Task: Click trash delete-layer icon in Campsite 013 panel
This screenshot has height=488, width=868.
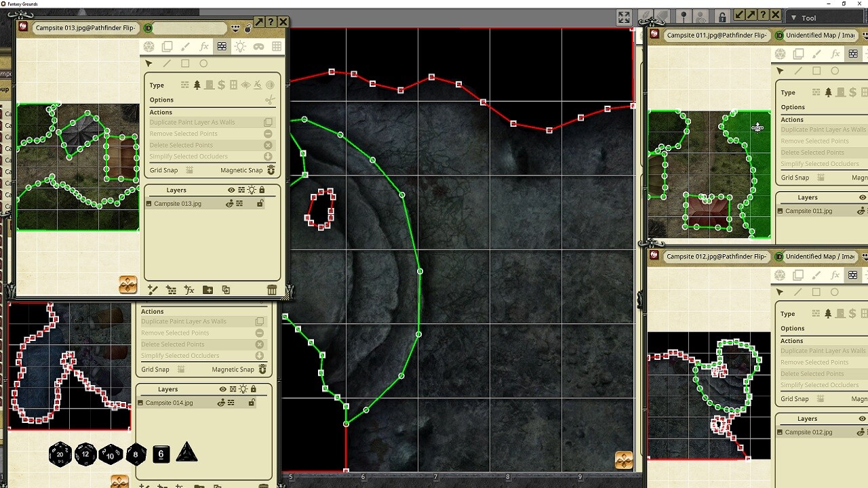Action: click(x=272, y=290)
